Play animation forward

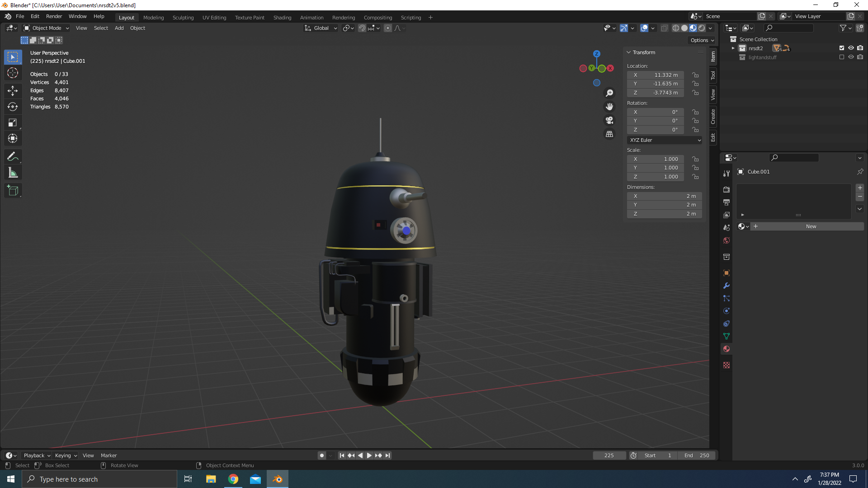coord(369,455)
